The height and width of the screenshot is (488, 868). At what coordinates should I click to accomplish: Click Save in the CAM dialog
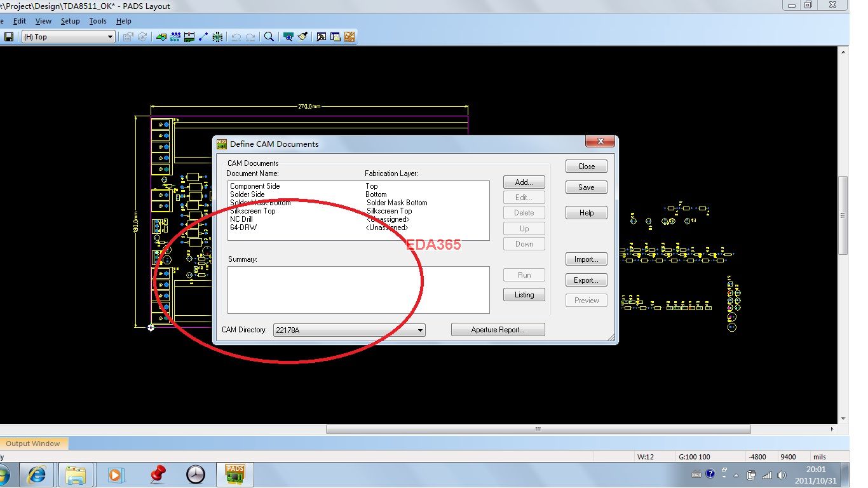(587, 187)
